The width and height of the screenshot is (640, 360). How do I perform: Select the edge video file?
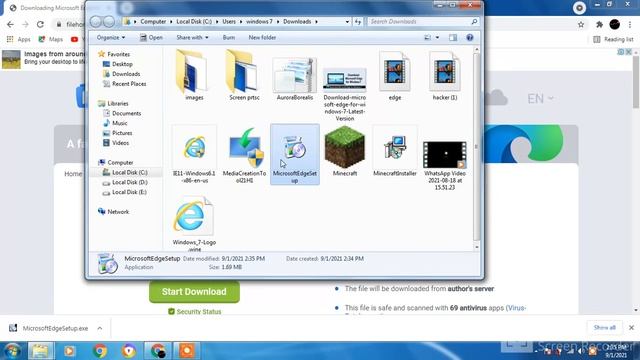[x=395, y=76]
